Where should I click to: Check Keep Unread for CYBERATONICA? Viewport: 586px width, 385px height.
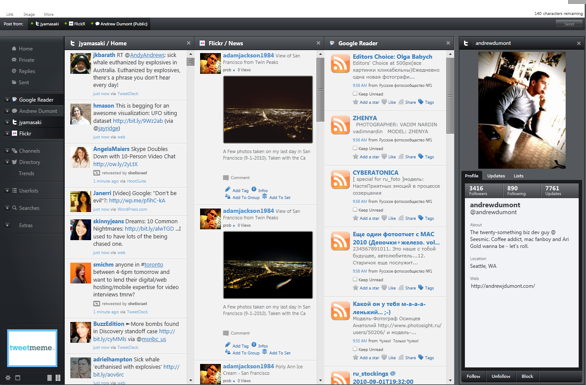(x=355, y=210)
